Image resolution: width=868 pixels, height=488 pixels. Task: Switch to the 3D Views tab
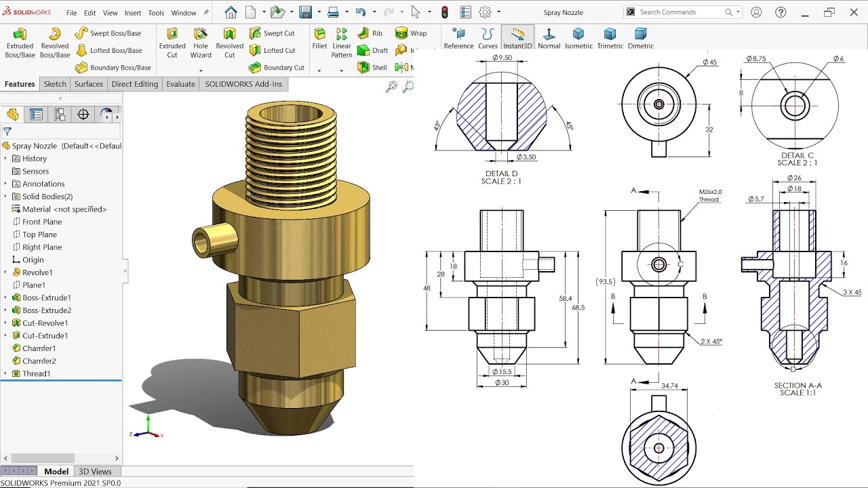tap(95, 472)
